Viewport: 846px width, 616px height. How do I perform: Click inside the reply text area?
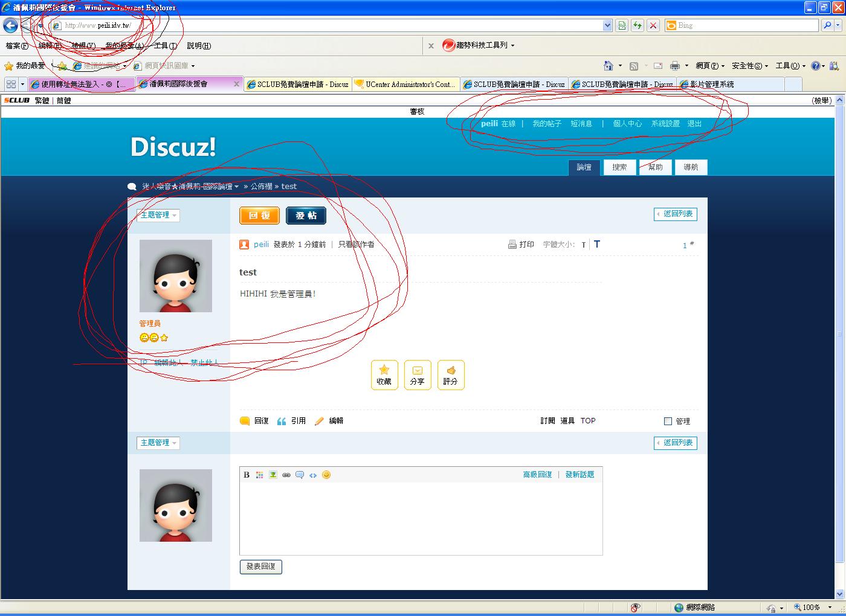tap(421, 518)
